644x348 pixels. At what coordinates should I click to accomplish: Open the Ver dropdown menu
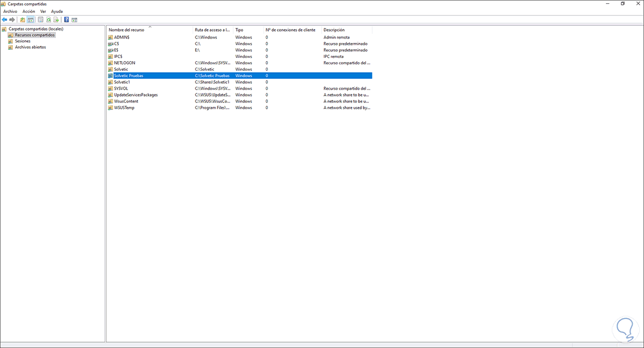coord(43,11)
